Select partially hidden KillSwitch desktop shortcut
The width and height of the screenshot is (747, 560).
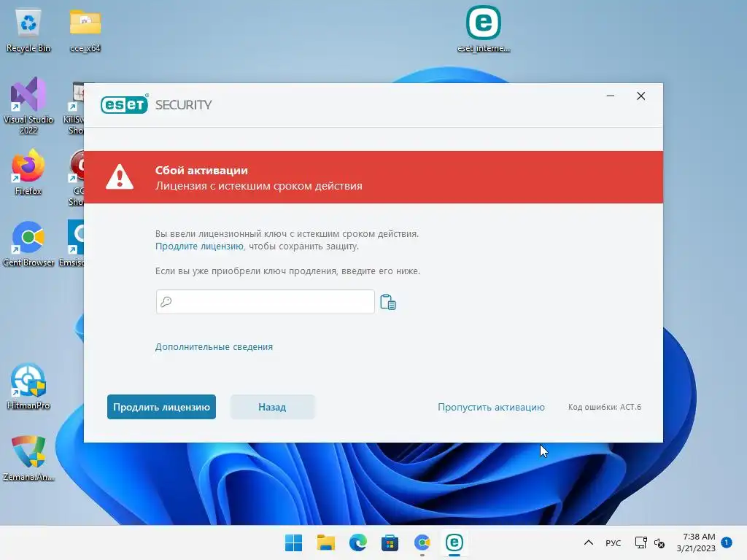coord(75,109)
